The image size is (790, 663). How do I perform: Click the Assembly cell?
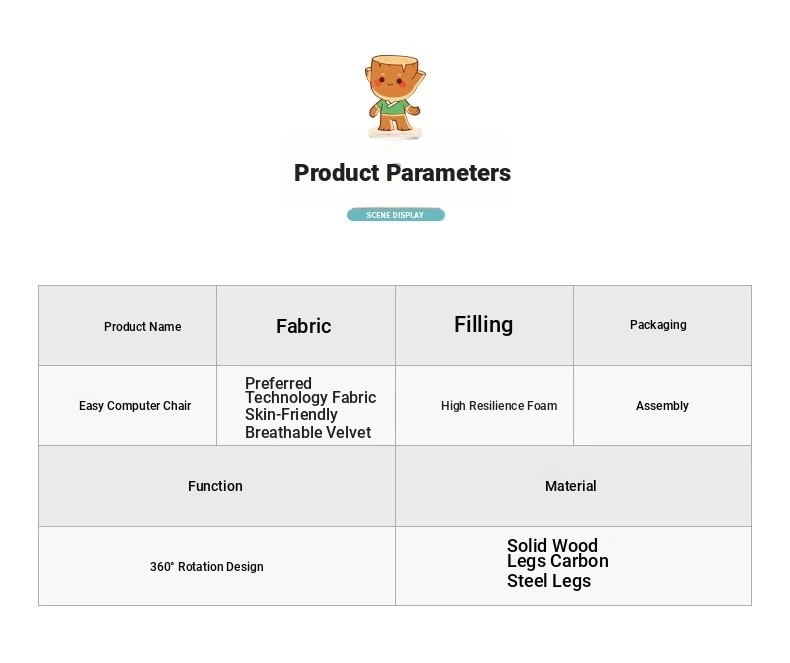coord(663,406)
